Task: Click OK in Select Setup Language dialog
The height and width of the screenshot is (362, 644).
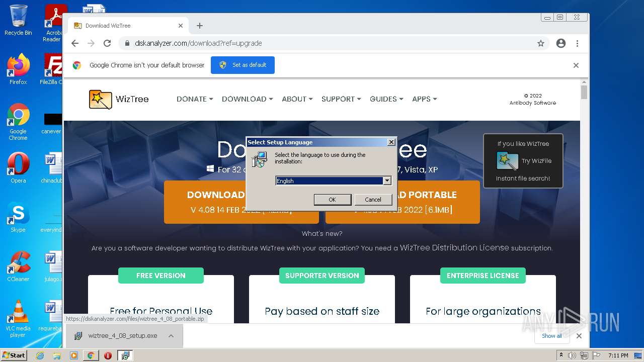Action: 332,200
